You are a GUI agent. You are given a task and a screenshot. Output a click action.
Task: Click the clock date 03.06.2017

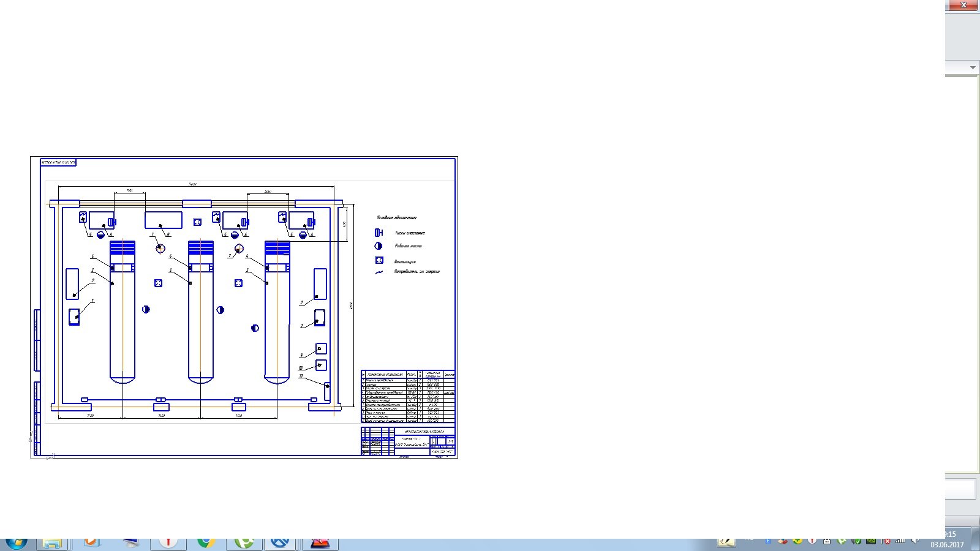click(947, 544)
